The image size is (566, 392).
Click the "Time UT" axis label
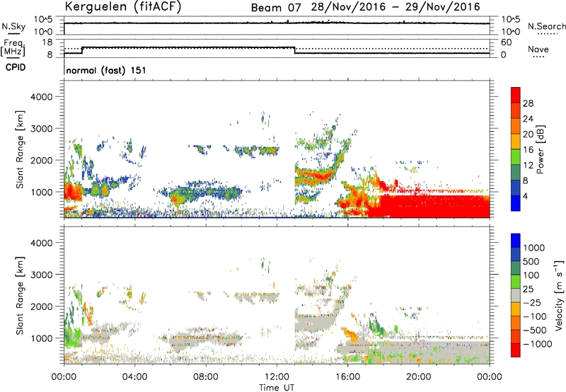[277, 387]
